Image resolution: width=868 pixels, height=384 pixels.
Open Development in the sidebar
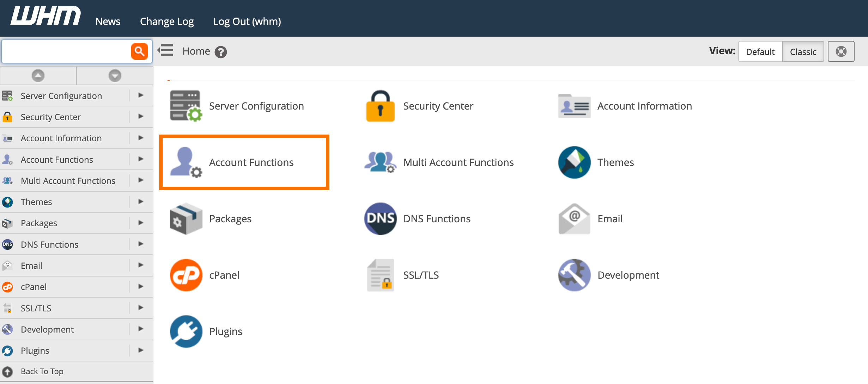tap(47, 329)
